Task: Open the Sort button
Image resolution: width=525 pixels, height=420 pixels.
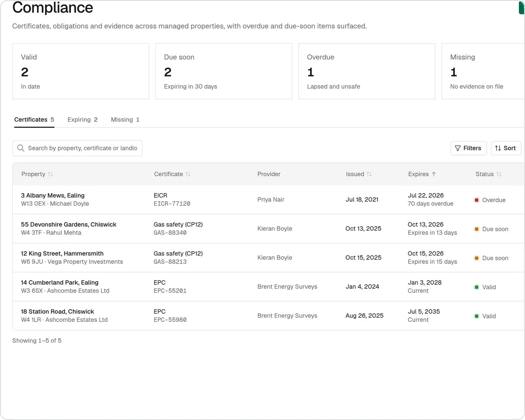Action: click(506, 148)
